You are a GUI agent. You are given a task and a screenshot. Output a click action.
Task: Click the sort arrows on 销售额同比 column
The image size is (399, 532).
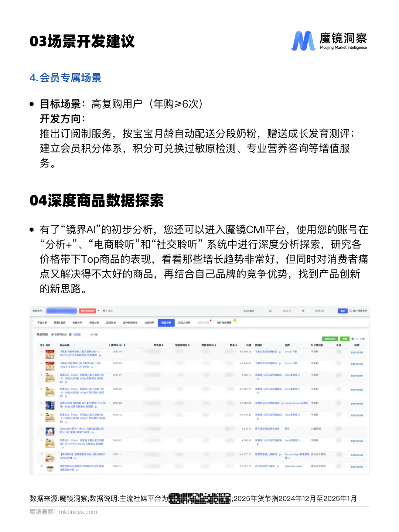(x=189, y=345)
